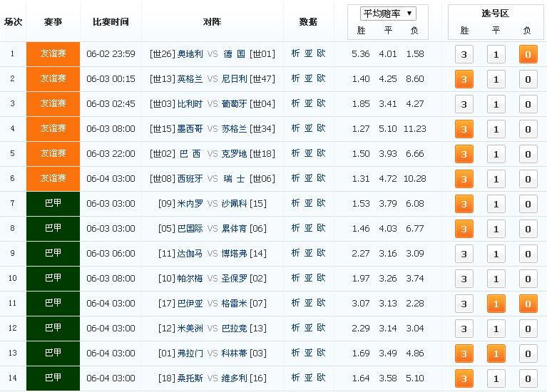The width and height of the screenshot is (547, 392).
Task: Open 欧 European odds for match 3 比利时
Action: [x=322, y=103]
